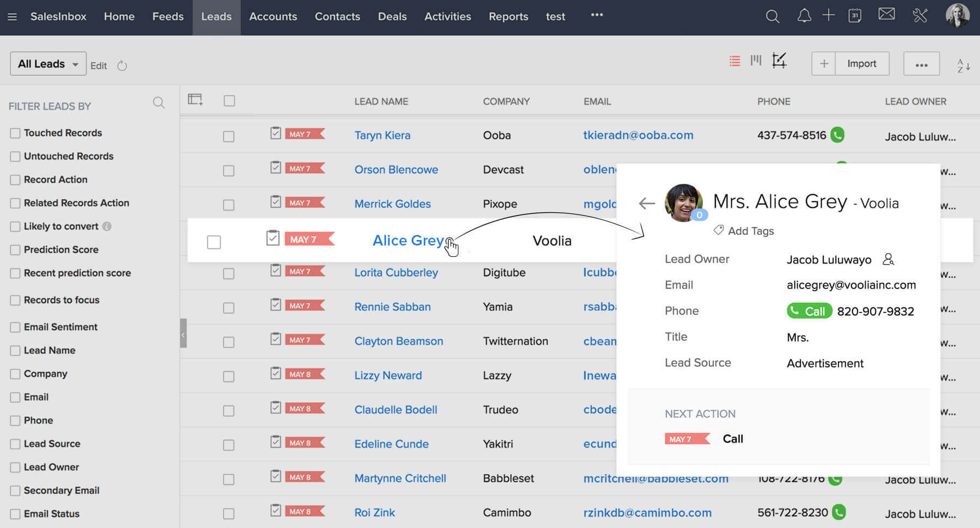The image size is (980, 528).
Task: Open the notifications bell
Action: click(x=804, y=16)
